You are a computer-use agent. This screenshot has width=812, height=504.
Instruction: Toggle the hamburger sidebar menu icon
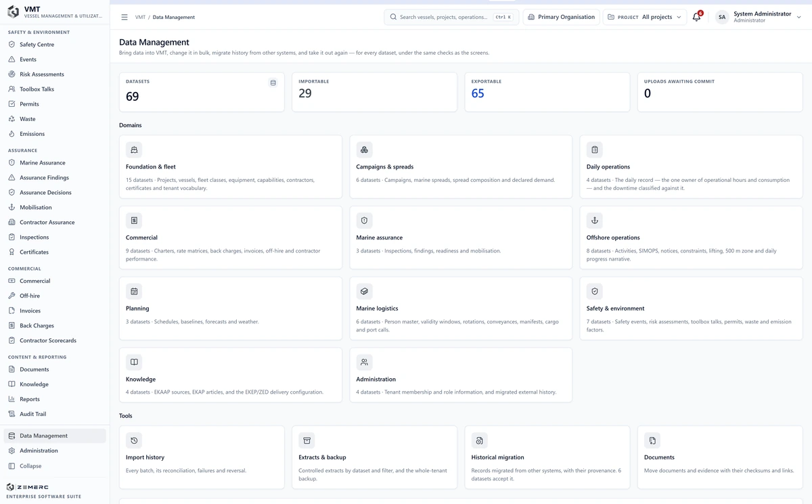click(125, 17)
